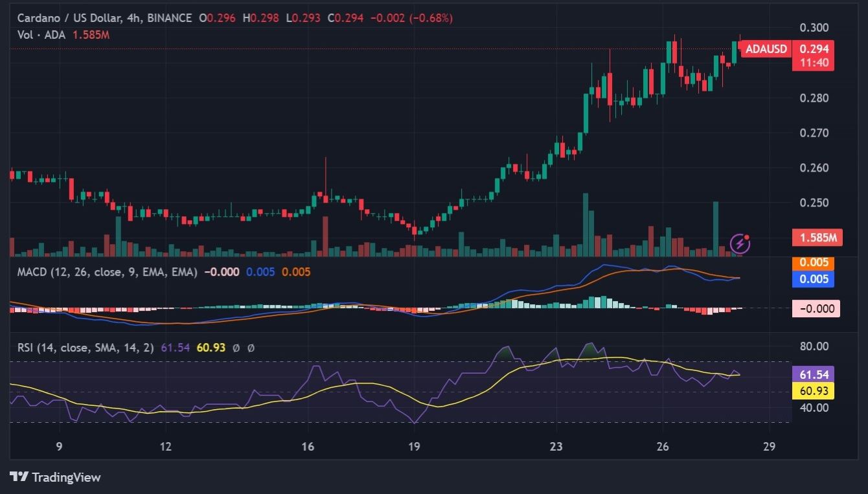868x494 pixels.
Task: Click the red 1.585M volume axis tag
Action: 816,238
